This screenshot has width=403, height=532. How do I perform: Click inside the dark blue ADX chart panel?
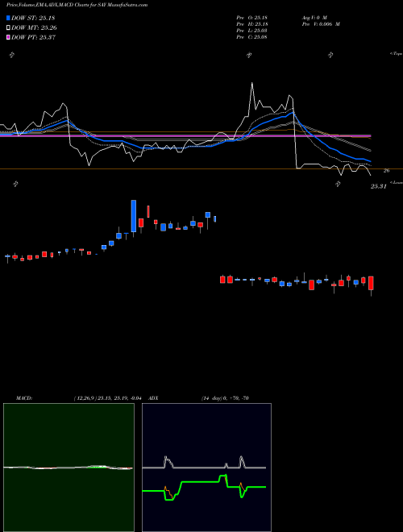point(206,468)
